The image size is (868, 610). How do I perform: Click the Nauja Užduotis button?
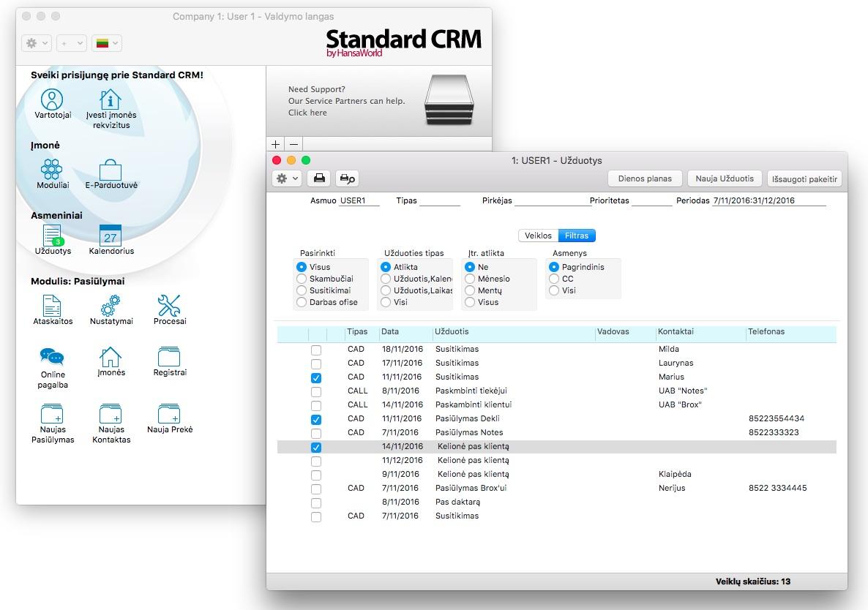click(725, 178)
